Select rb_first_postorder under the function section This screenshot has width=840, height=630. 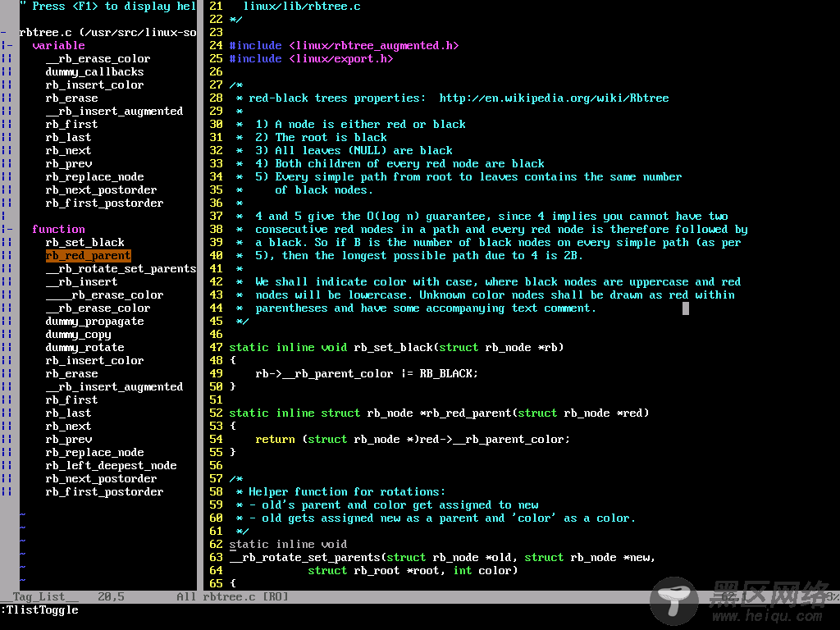tap(104, 492)
